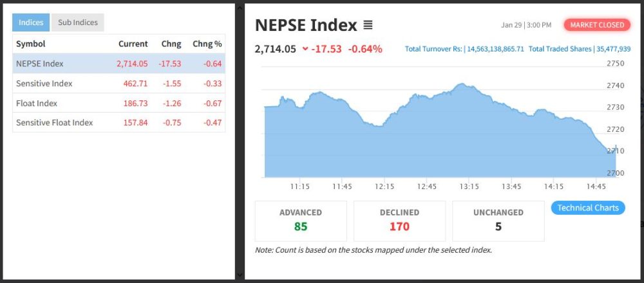Image resolution: width=644 pixels, height=283 pixels.
Task: Click the DECLINED count box
Action: point(399,221)
